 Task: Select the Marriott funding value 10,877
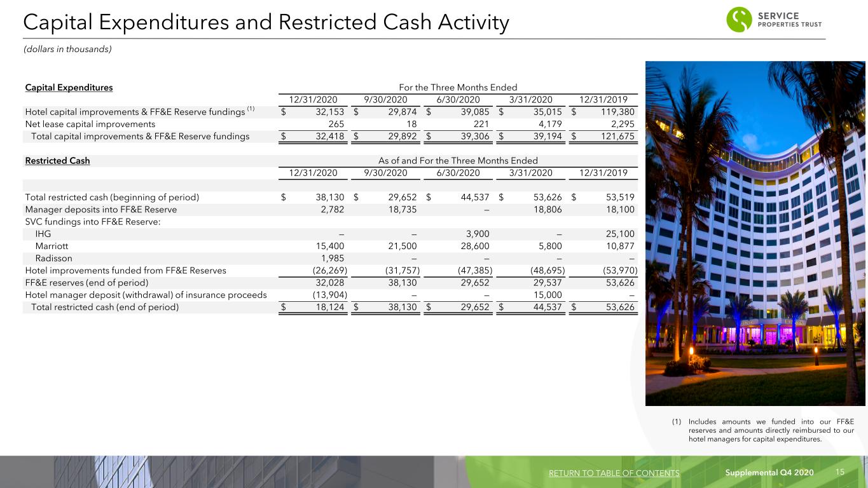click(619, 246)
